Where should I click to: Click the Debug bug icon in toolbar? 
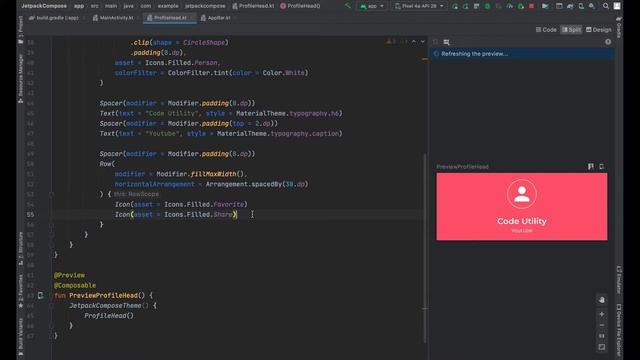pyautogui.click(x=487, y=6)
